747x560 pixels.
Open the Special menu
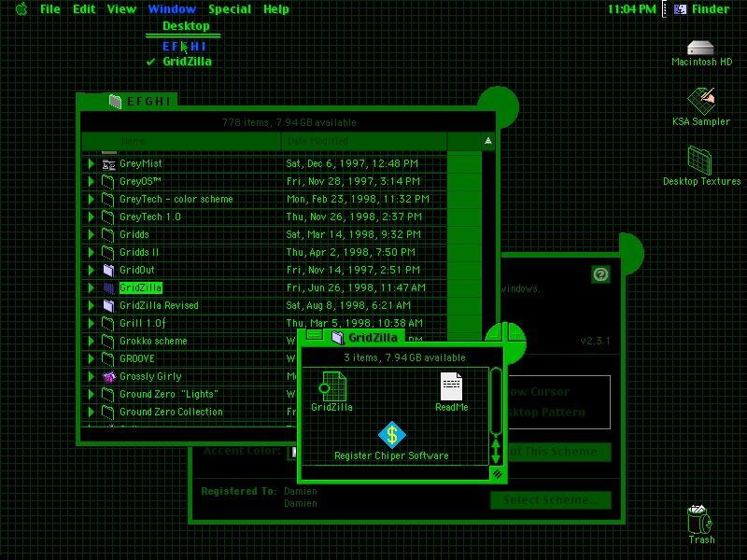(230, 9)
